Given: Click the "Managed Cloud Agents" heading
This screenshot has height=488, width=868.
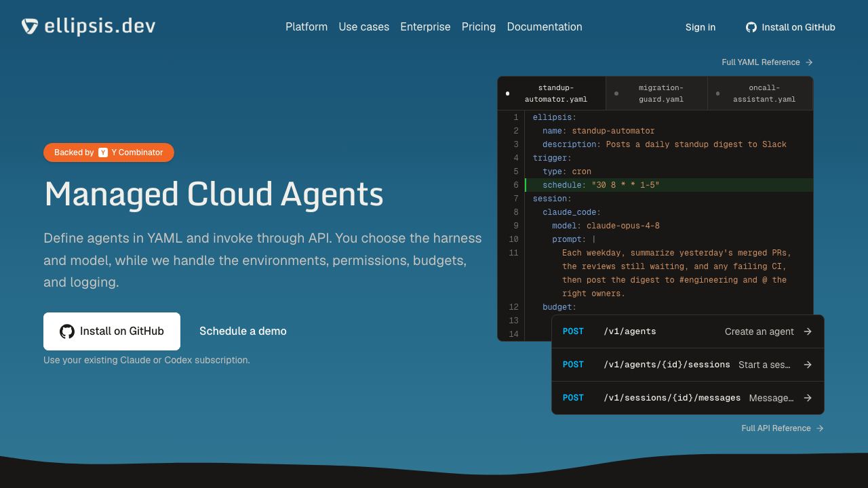Looking at the screenshot, I should pos(214,194).
